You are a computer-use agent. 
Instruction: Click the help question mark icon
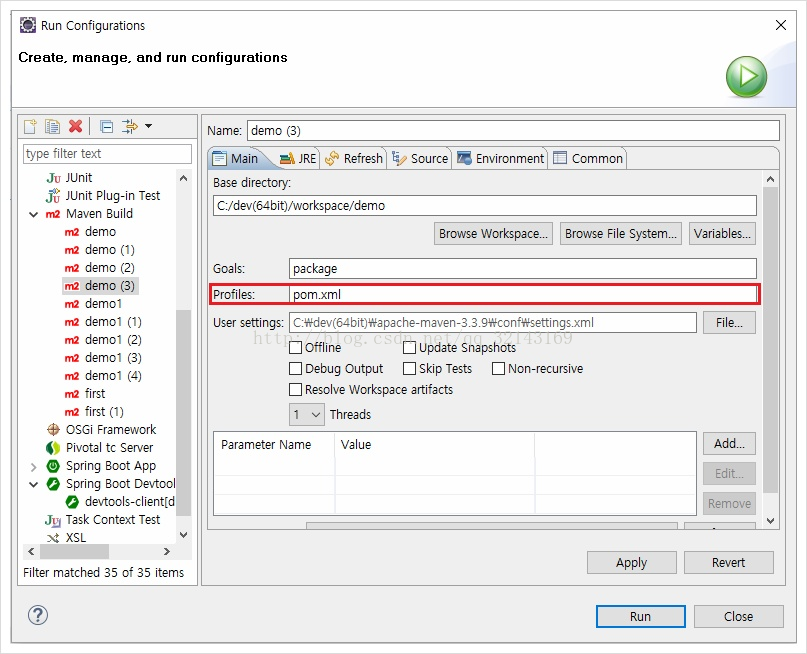pos(38,615)
